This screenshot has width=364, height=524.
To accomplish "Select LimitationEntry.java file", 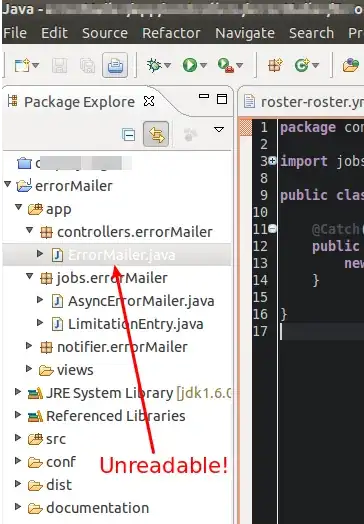I will tap(135, 324).
